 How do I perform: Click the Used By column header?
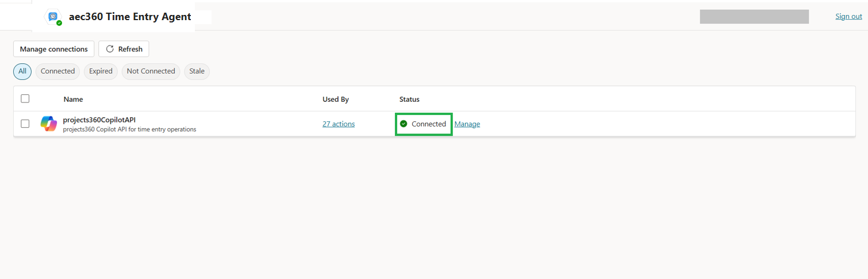click(x=335, y=99)
